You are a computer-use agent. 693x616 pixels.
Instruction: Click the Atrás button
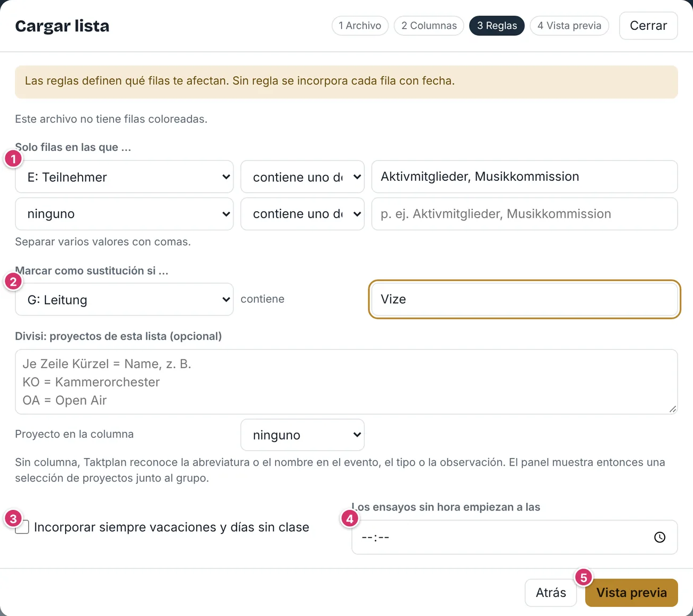coord(551,593)
